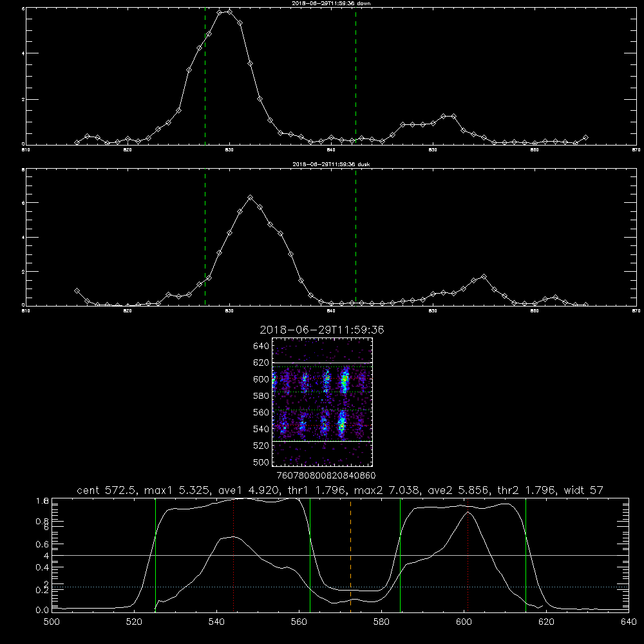This screenshot has height=644, width=644.
Task: Click the 520 label on the image y-axis
Action: tap(261, 446)
